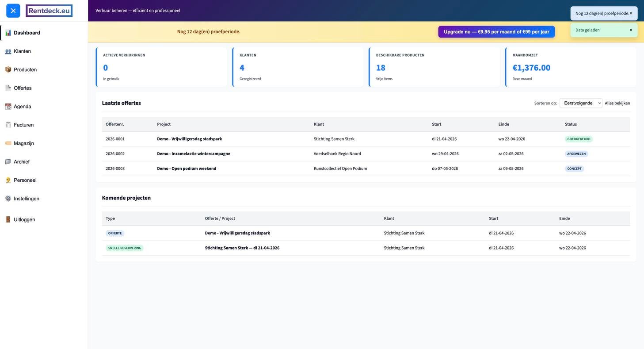644x349 pixels.
Task: Click Uitloggen to log out
Action: 24,220
